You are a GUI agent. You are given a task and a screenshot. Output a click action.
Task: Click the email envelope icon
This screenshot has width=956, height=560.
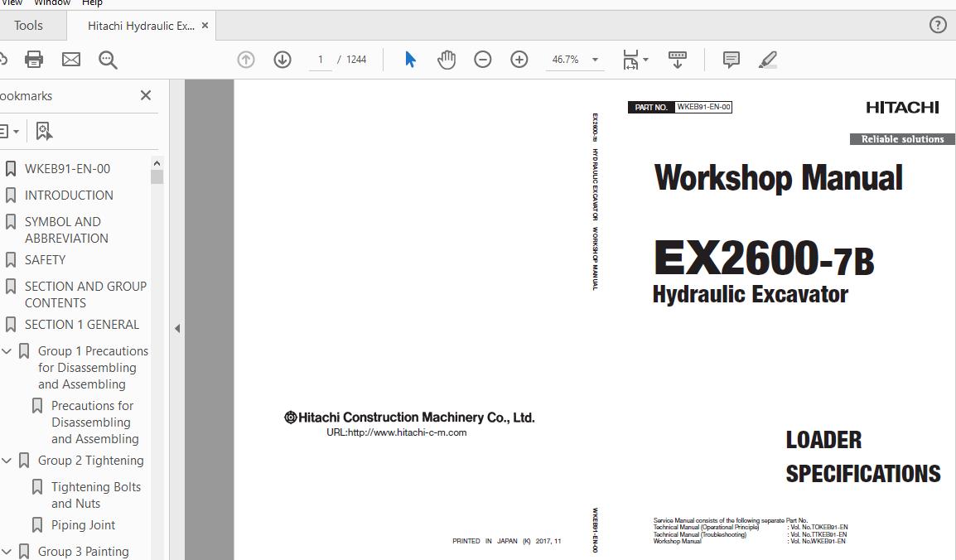coord(71,60)
